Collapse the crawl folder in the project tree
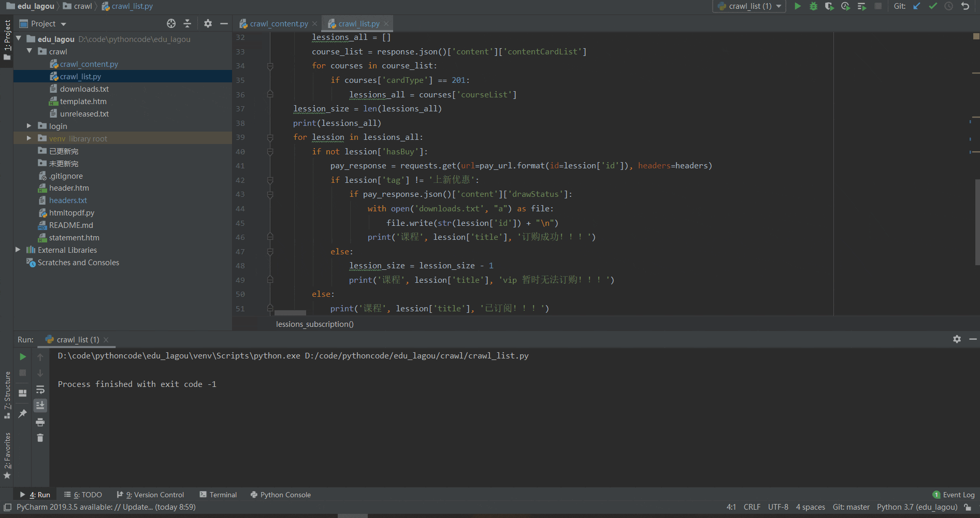980x518 pixels. (x=30, y=51)
